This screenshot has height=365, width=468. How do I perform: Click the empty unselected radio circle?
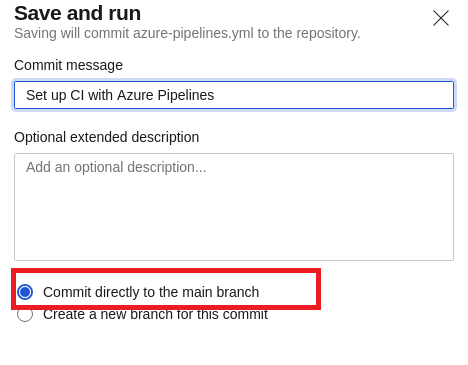pyautogui.click(x=25, y=314)
